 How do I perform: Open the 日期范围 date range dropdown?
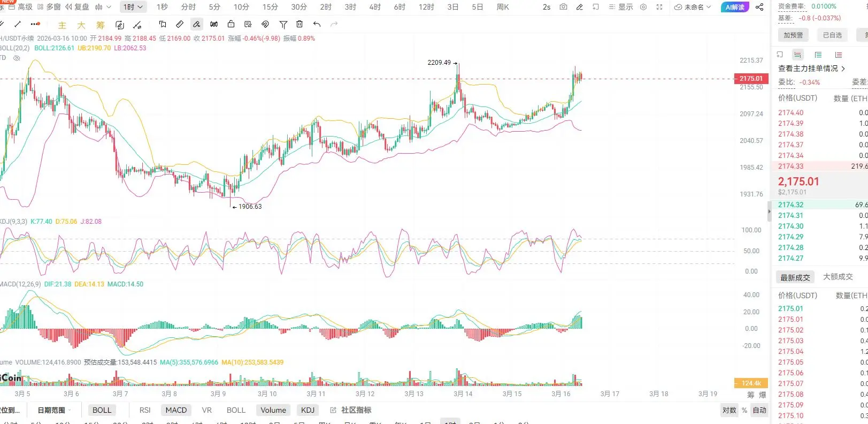pyautogui.click(x=54, y=410)
